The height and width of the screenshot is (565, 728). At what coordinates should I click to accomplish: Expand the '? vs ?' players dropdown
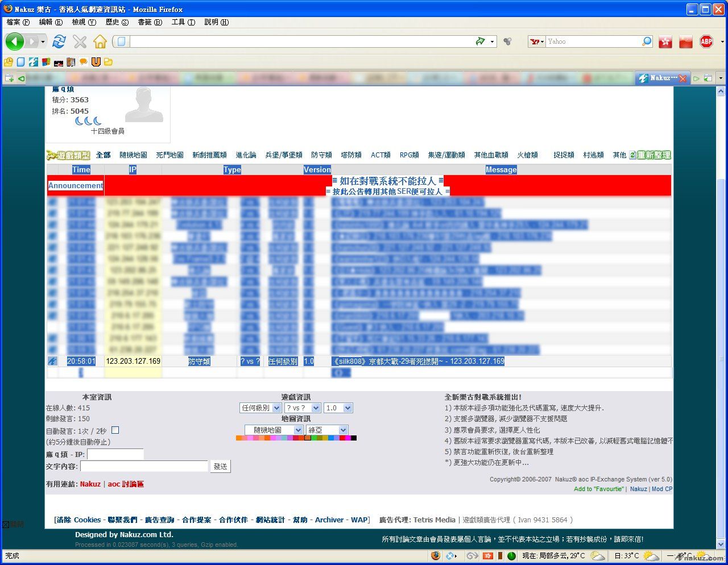pos(302,408)
